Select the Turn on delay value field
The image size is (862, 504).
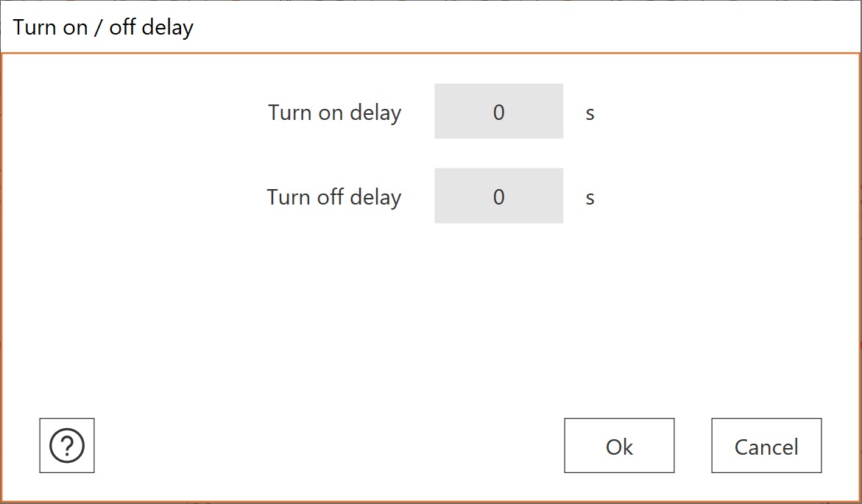[498, 112]
